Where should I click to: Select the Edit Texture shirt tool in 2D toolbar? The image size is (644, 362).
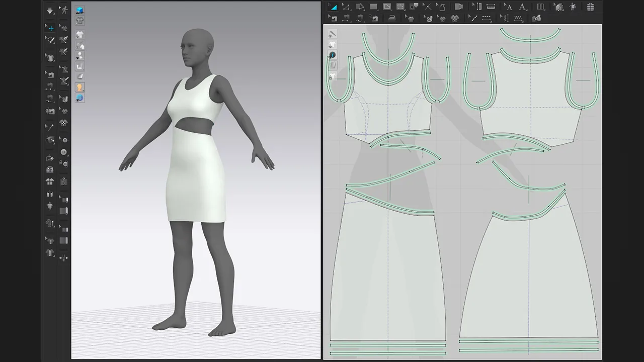coord(410,18)
